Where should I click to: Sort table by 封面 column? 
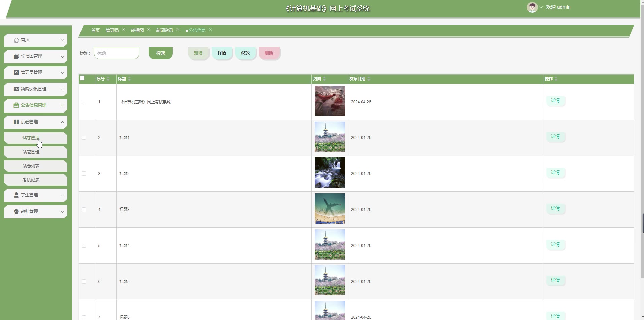tap(324, 79)
